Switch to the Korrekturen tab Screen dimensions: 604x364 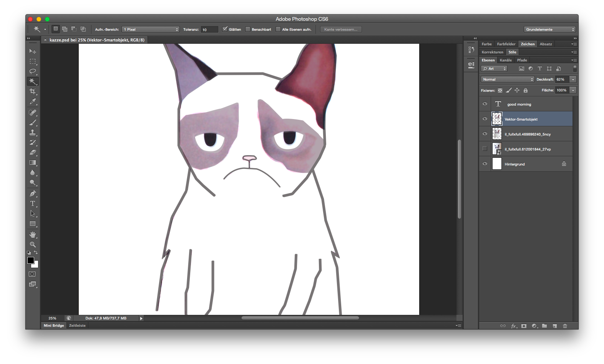pyautogui.click(x=493, y=52)
